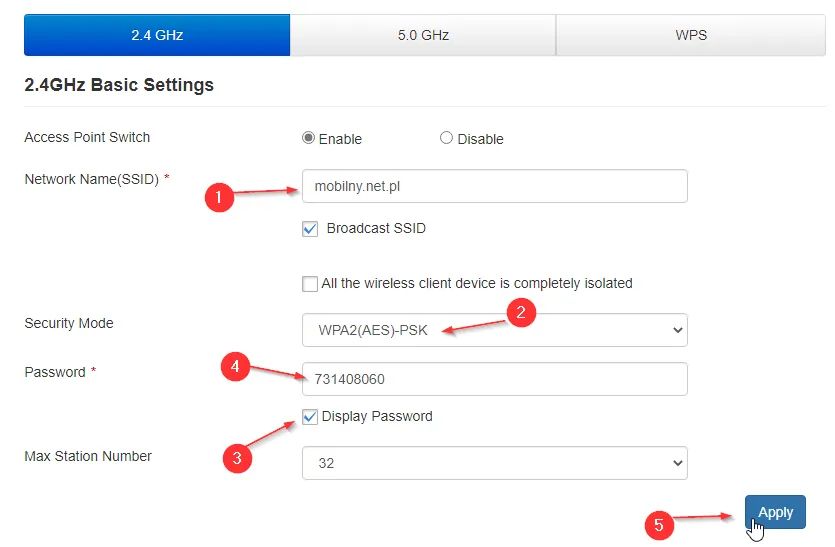
Task: Expand the Max Station Number dropdown
Action: (494, 463)
